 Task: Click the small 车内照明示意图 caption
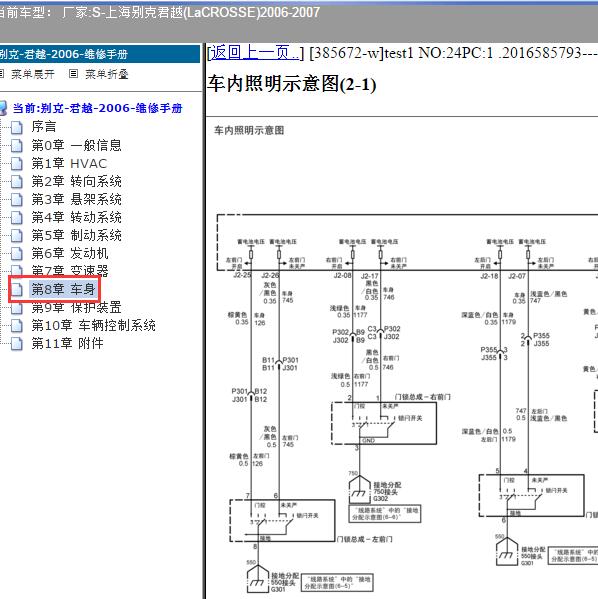(249, 130)
